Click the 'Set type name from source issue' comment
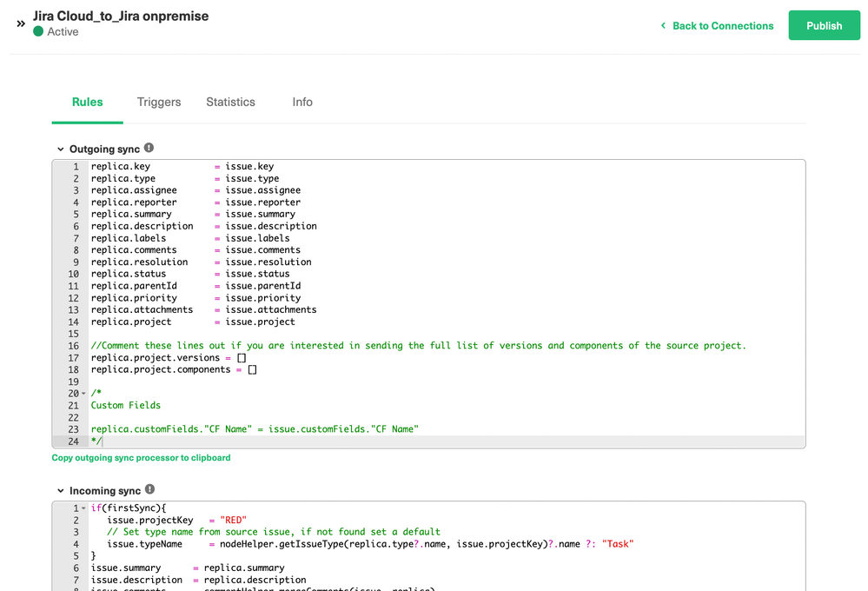The width and height of the screenshot is (868, 591). pyautogui.click(x=274, y=532)
